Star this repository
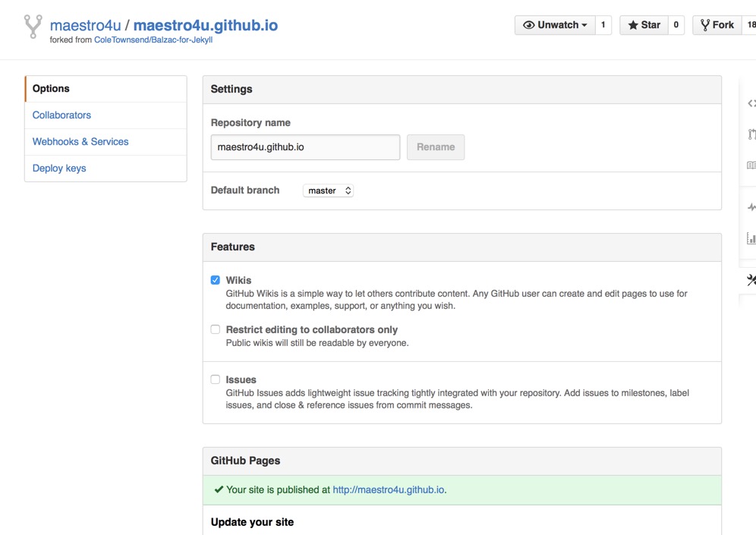This screenshot has height=535, width=756. tap(644, 25)
